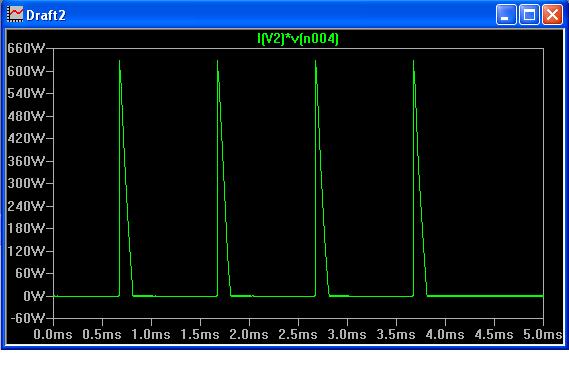Click the third power pulse peak

pos(315,61)
